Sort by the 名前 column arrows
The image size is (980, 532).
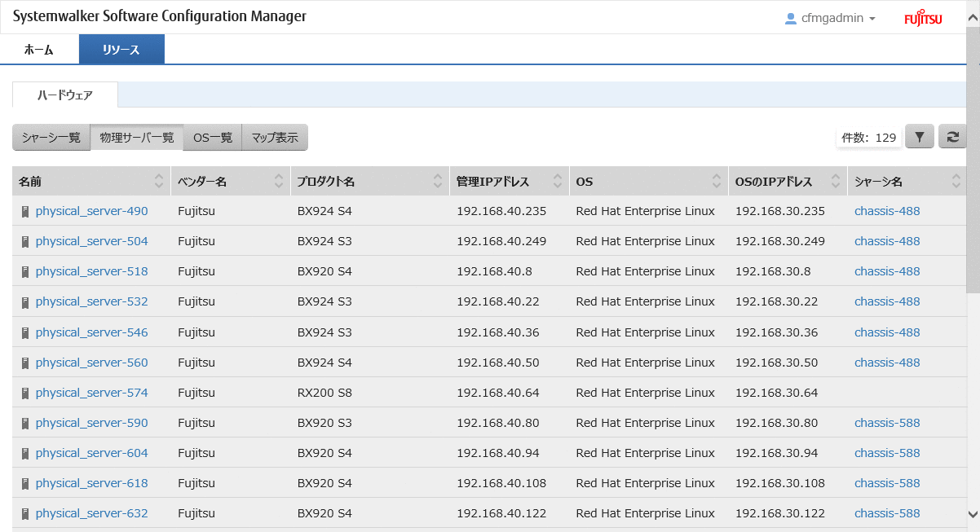pyautogui.click(x=159, y=182)
